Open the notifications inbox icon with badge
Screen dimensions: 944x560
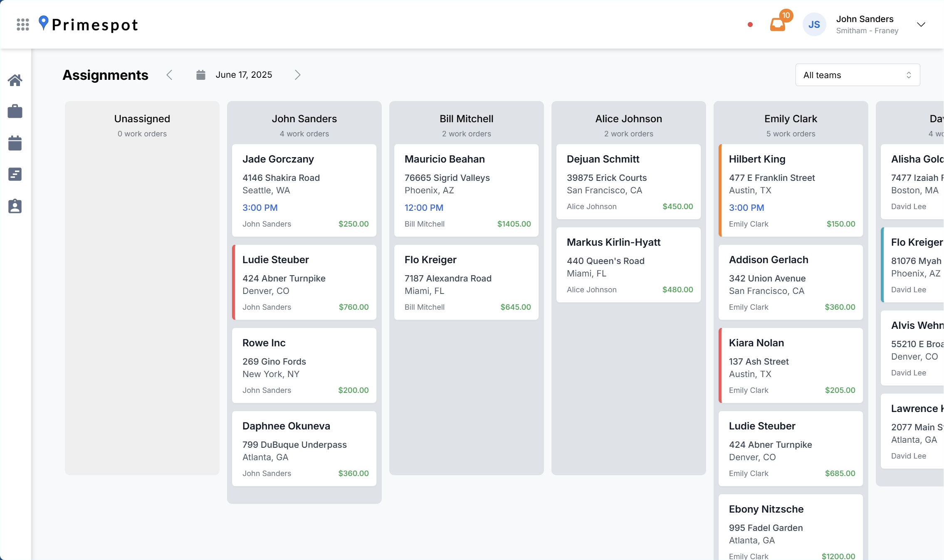pos(778,24)
